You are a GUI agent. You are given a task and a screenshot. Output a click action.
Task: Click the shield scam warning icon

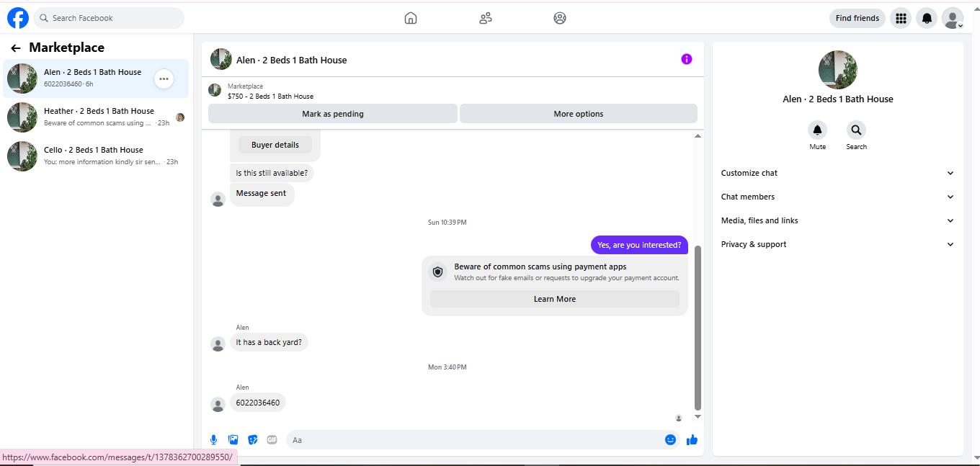click(x=437, y=272)
